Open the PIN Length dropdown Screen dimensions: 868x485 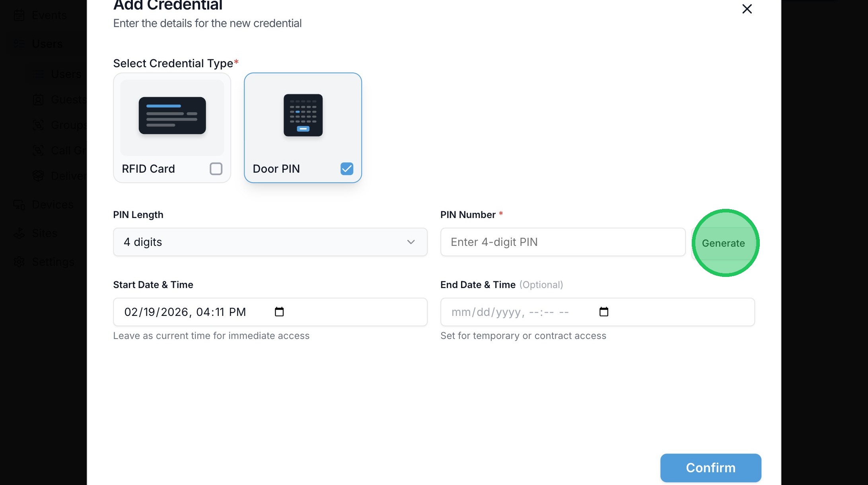pyautogui.click(x=270, y=242)
